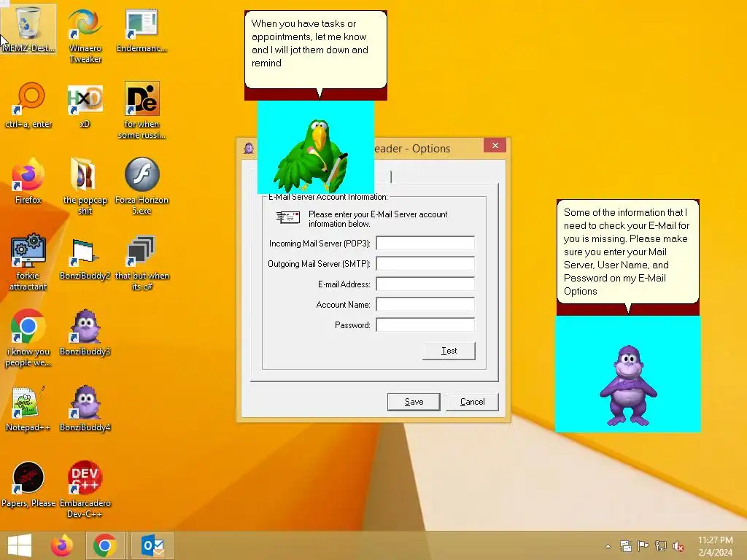This screenshot has width=747, height=560.
Task: Focus the Password field
Action: (425, 324)
